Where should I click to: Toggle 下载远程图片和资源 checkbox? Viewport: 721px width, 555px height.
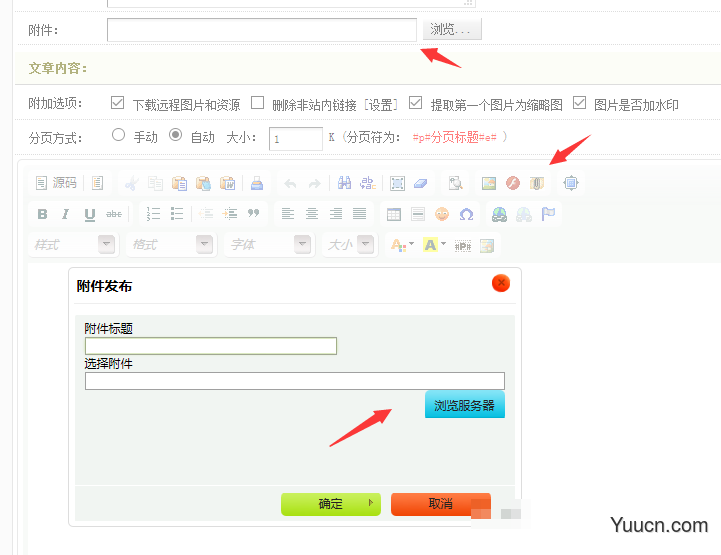pyautogui.click(x=118, y=103)
